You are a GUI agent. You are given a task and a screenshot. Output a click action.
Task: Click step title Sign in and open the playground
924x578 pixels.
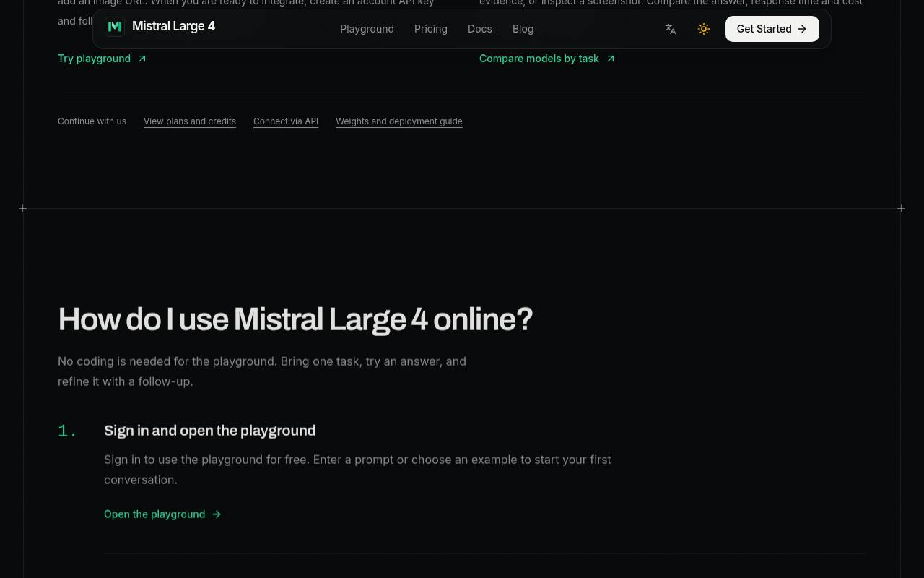point(210,431)
